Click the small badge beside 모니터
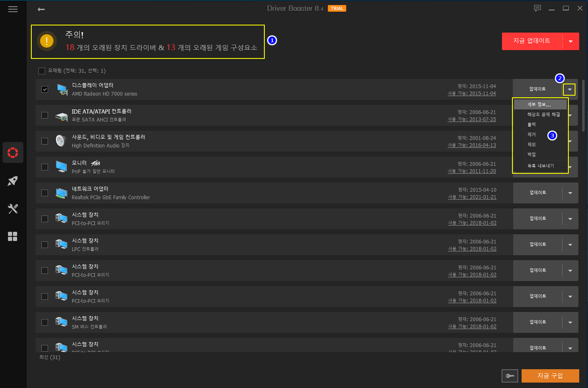This screenshot has height=388, width=588. click(96, 163)
